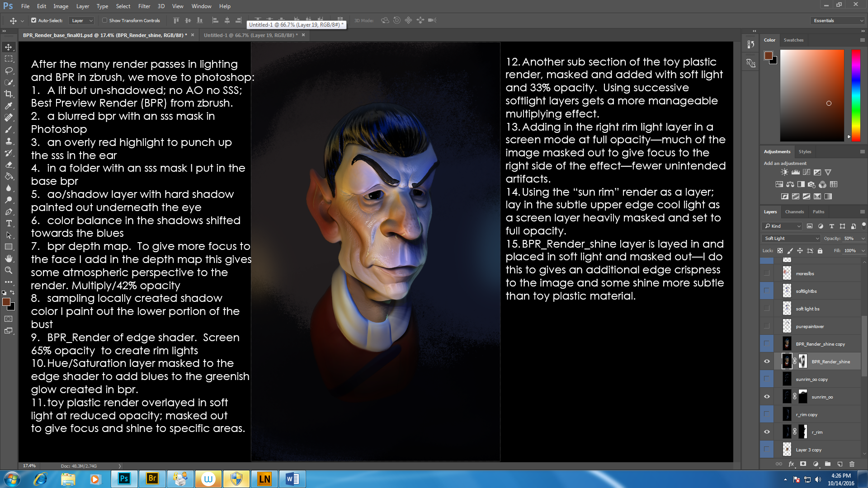Viewport: 868px width, 488px height.
Task: Toggle Auto-Select checkbox
Action: coord(33,20)
